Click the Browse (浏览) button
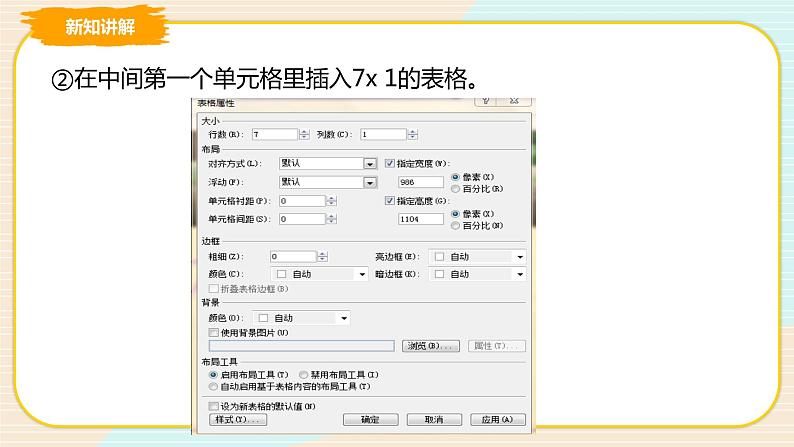The image size is (794, 447). pyautogui.click(x=431, y=346)
